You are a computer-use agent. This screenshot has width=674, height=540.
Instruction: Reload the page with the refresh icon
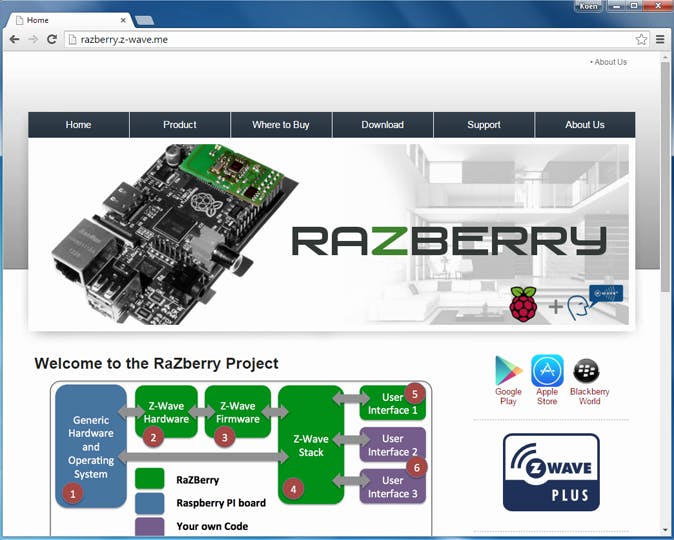point(52,40)
